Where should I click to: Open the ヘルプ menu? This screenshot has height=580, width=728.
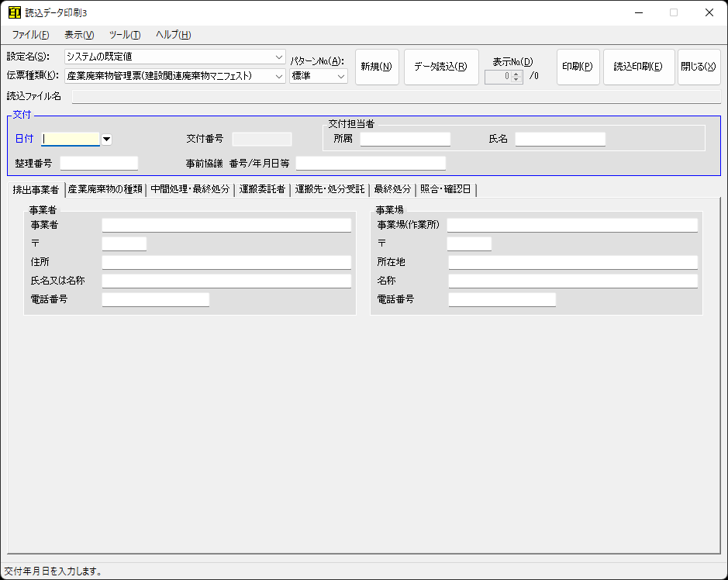[173, 35]
